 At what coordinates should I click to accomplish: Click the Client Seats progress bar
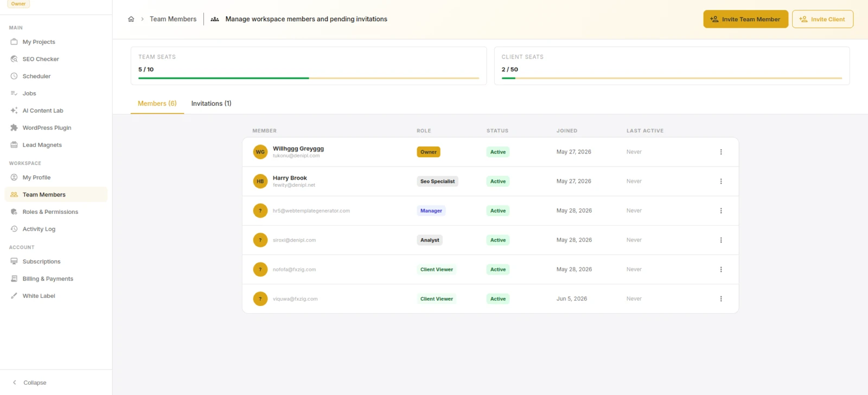pos(672,78)
